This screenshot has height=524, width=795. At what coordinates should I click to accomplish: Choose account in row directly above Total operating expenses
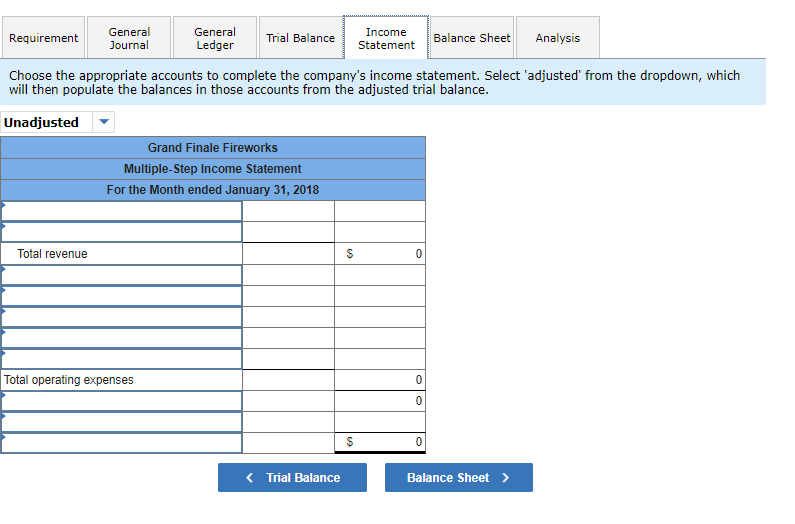coord(122,359)
